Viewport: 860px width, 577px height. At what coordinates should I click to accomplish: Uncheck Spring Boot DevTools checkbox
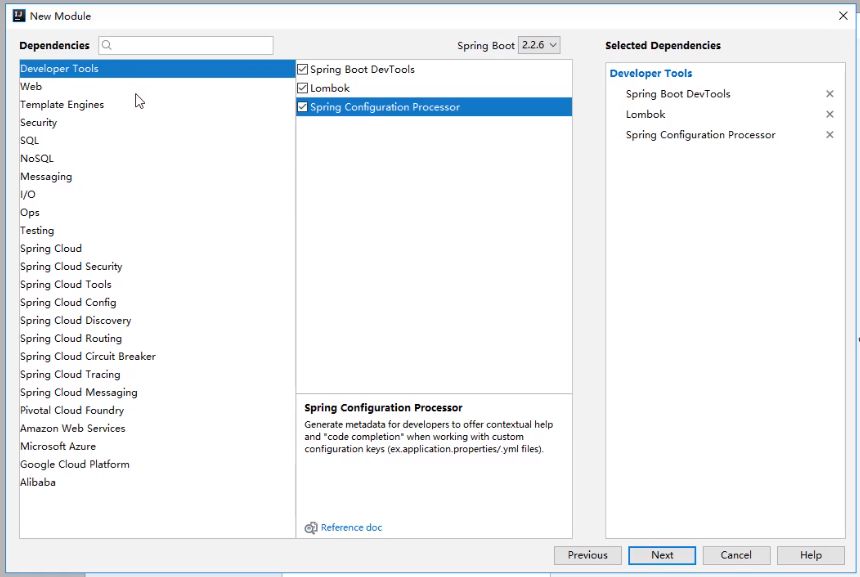tap(303, 70)
